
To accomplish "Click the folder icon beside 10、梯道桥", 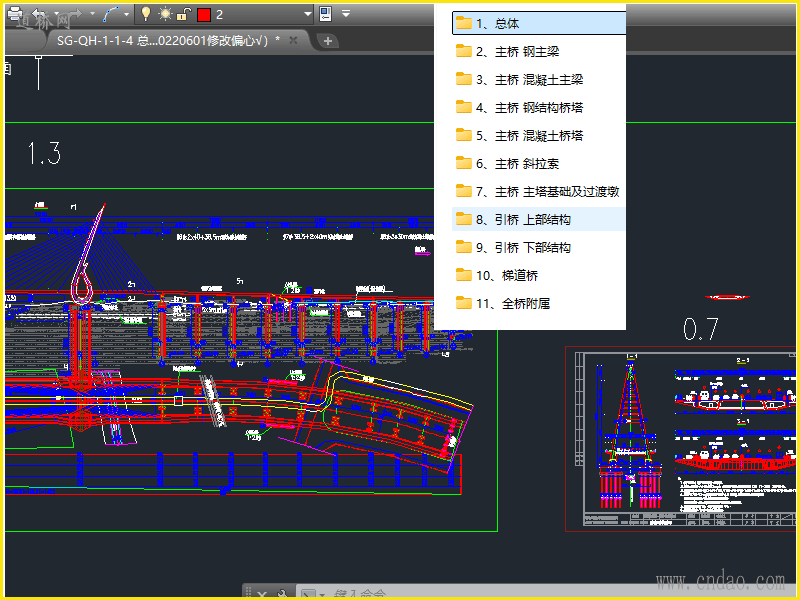I will [x=463, y=275].
